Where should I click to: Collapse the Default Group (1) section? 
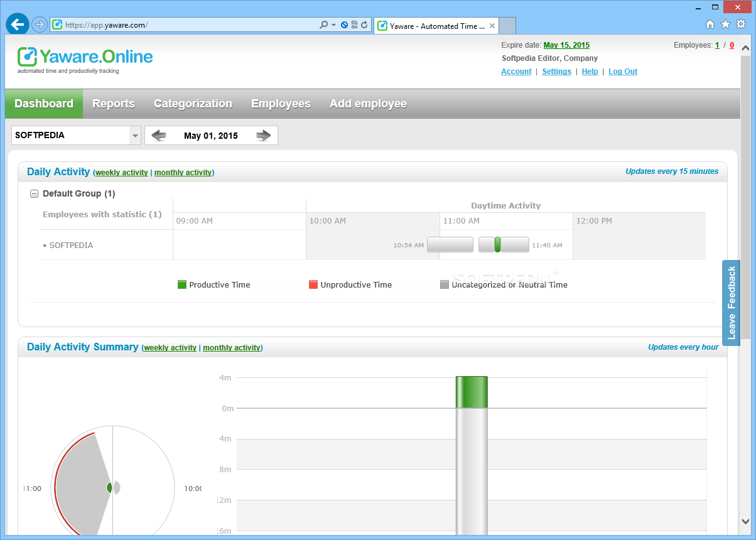(35, 193)
